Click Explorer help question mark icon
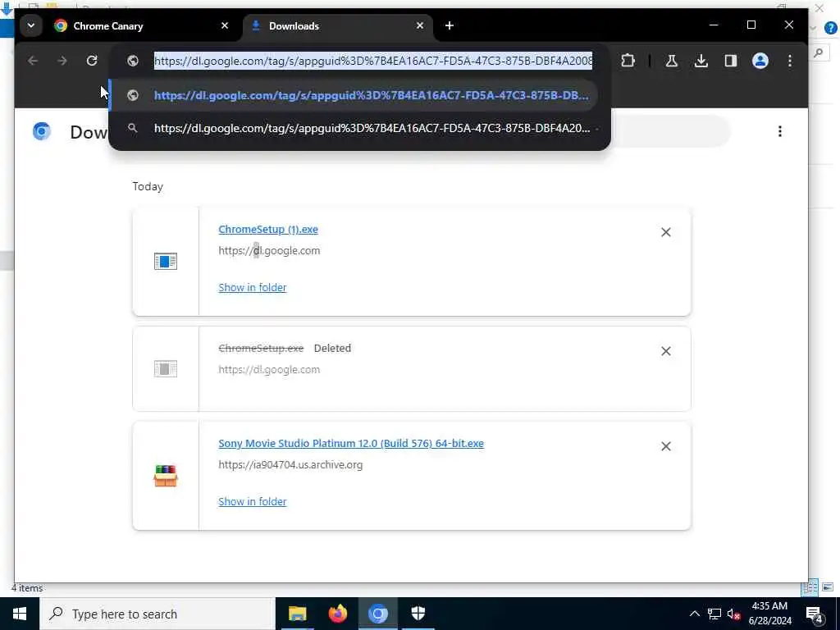The image size is (840, 630). pyautogui.click(x=830, y=29)
